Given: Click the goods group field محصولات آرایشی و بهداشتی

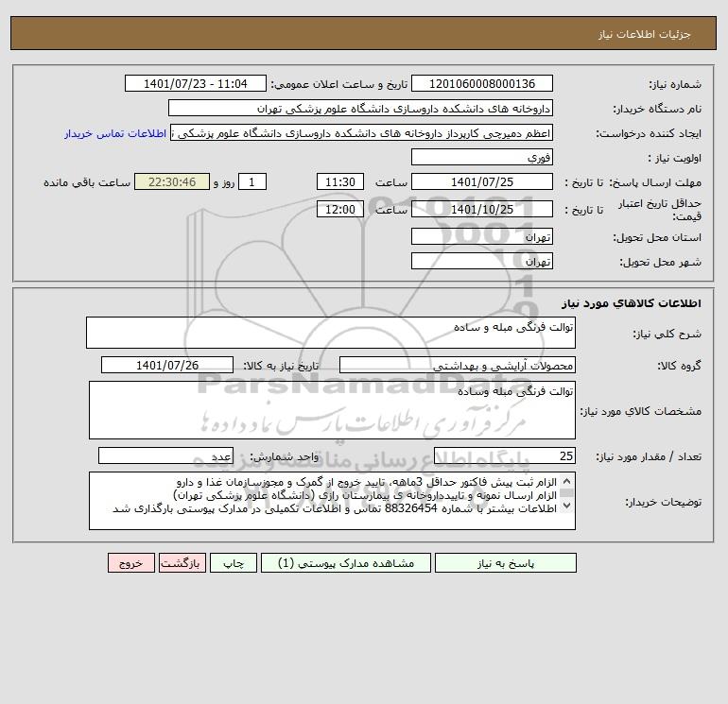Looking at the screenshot, I should (458, 365).
